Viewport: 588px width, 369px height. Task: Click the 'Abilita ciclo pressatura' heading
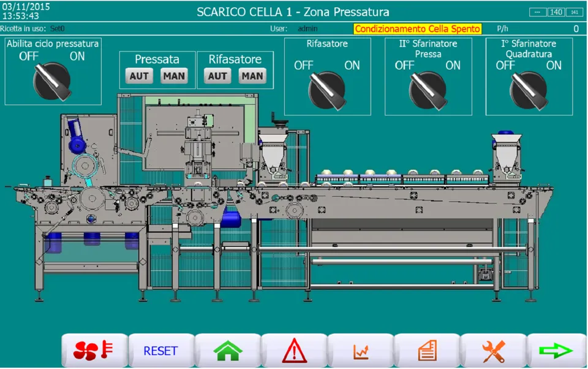tap(53, 44)
